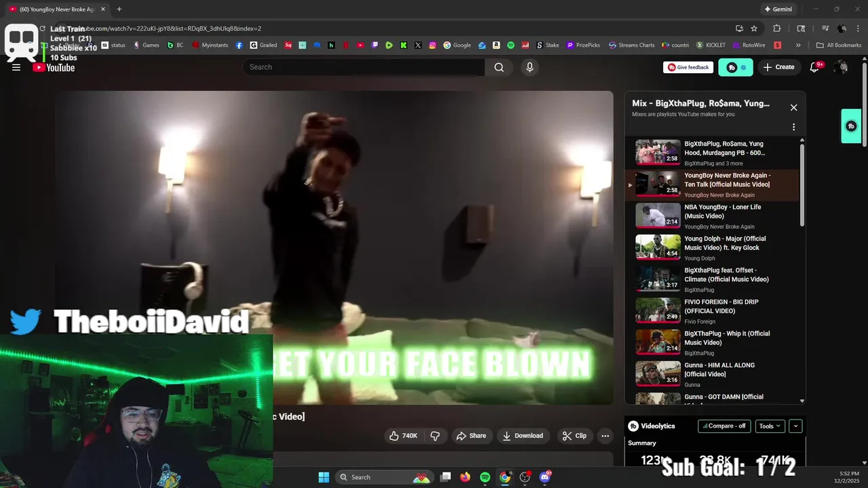Open the Facebook bookmark icon
The image size is (868, 488).
[x=239, y=45]
